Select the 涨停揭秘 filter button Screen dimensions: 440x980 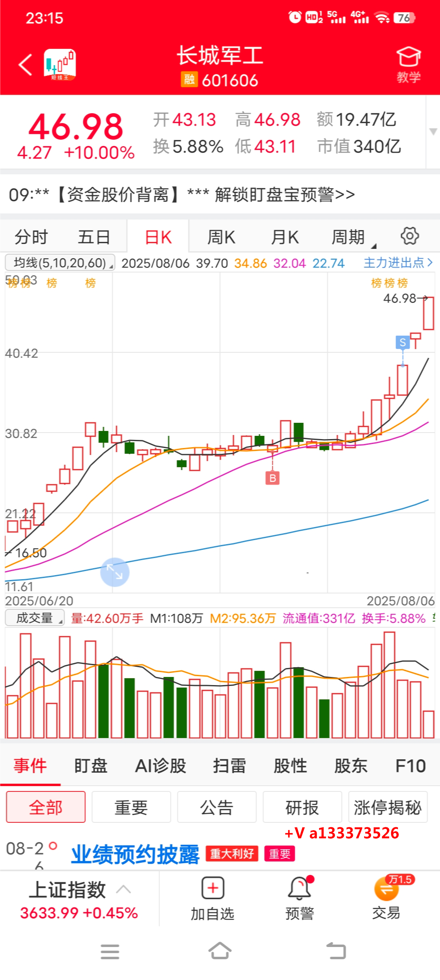click(388, 807)
